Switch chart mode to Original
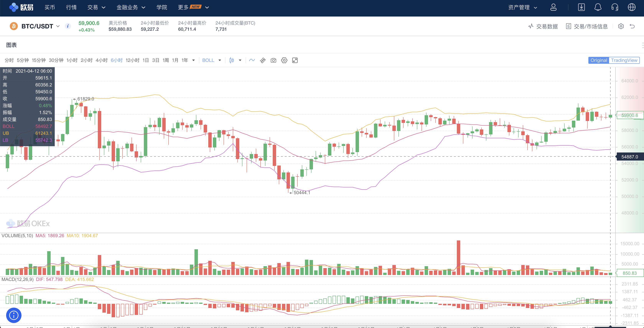 tap(599, 60)
